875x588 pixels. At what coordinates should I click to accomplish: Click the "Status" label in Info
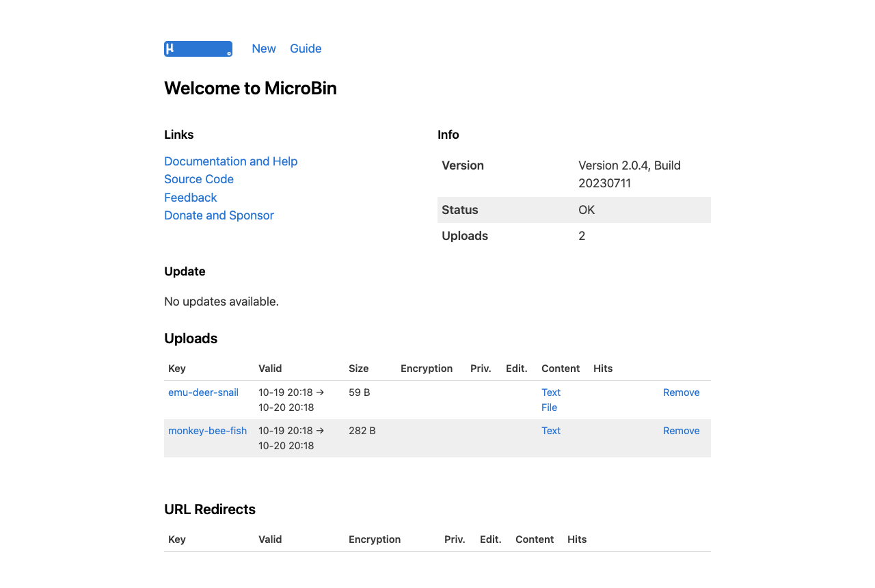(460, 210)
